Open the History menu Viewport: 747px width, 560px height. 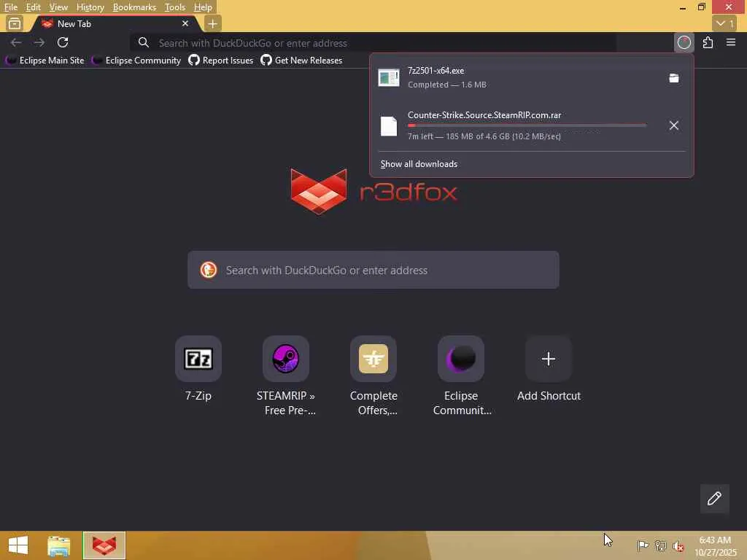[90, 7]
